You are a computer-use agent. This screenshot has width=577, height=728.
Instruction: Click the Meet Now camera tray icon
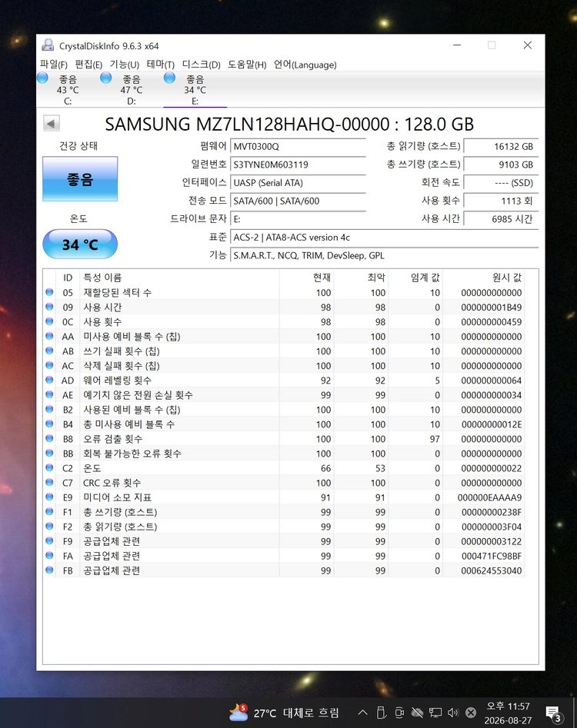pyautogui.click(x=399, y=712)
